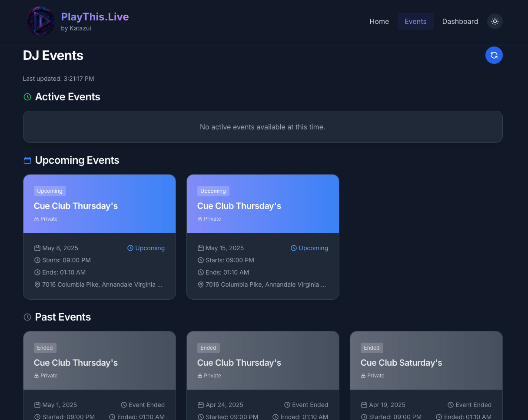The image size is (528, 420).
Task: Click the PlayThis.Live title link
Action: click(95, 17)
